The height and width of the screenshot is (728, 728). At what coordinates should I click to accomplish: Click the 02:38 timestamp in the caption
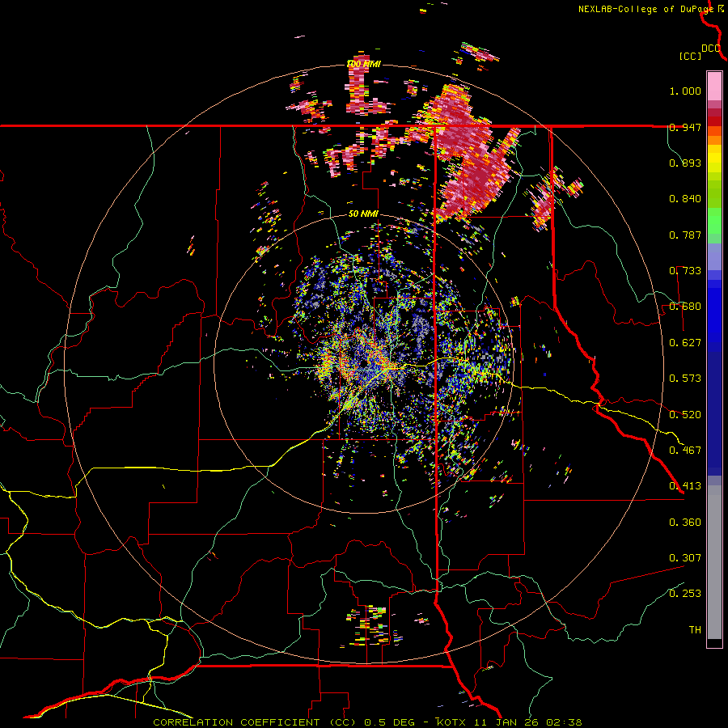point(564,722)
